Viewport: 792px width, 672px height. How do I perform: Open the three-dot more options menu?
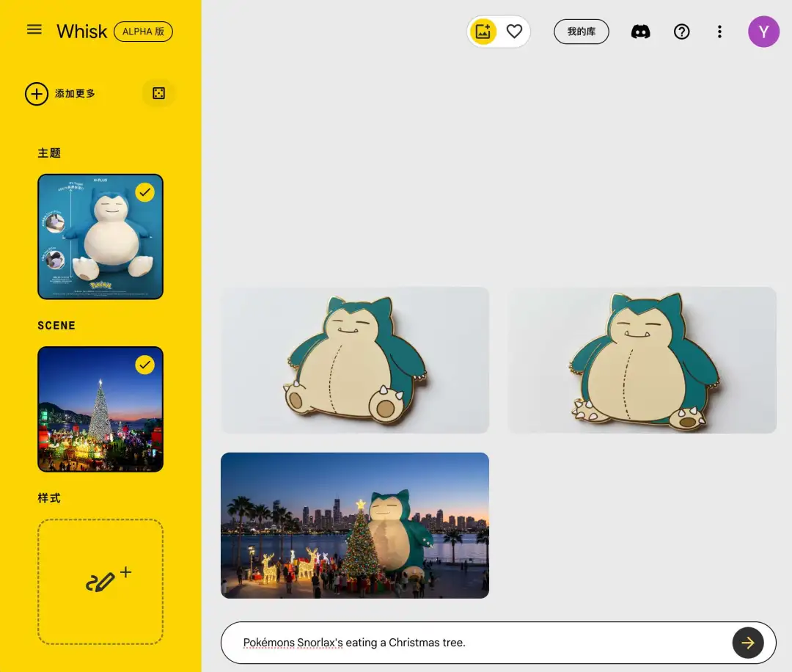(720, 32)
